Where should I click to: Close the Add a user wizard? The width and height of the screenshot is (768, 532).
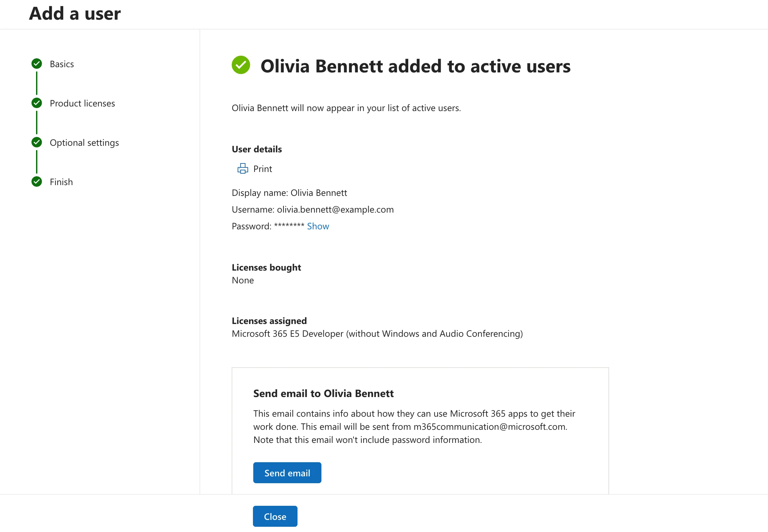[x=275, y=516]
